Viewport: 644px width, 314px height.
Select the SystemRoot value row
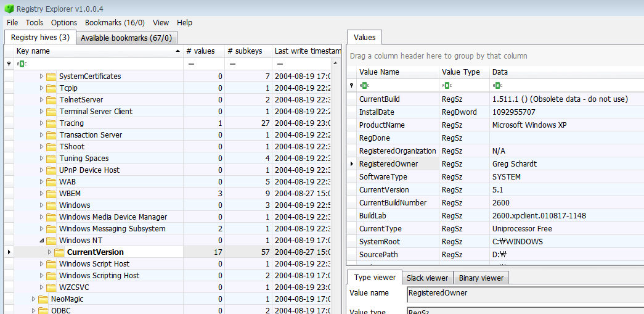[x=495, y=242]
